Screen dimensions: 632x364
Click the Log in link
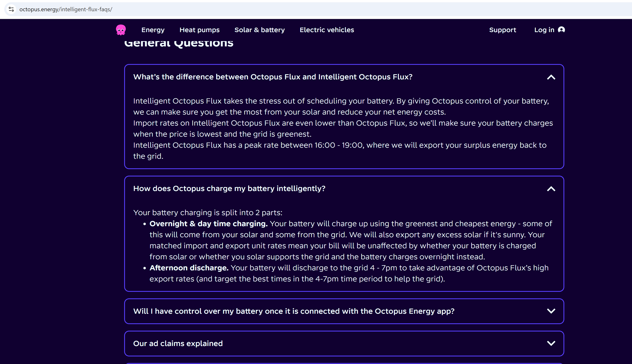tap(544, 30)
